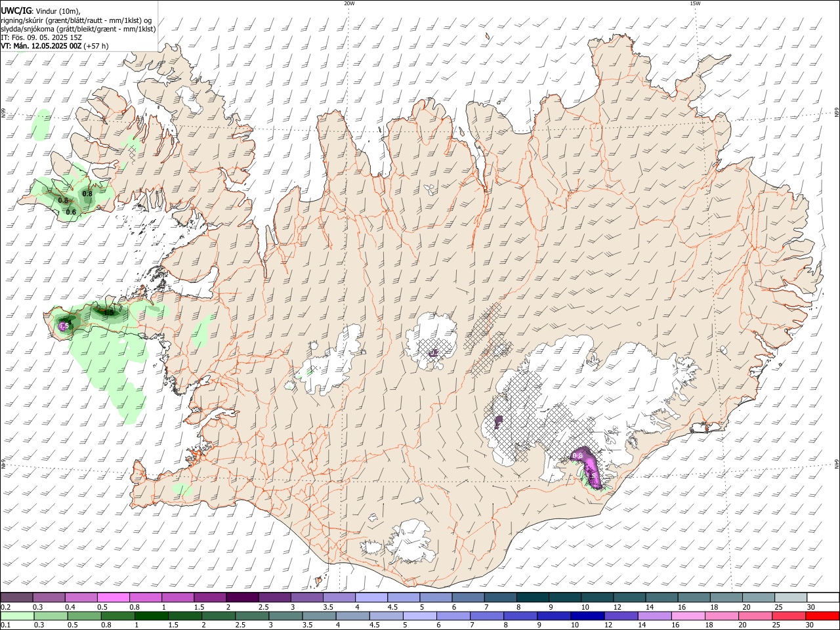The image size is (840, 630).
Task: Click the dark purple top legend swatch between 2 and 2.5
Action: tap(242, 598)
